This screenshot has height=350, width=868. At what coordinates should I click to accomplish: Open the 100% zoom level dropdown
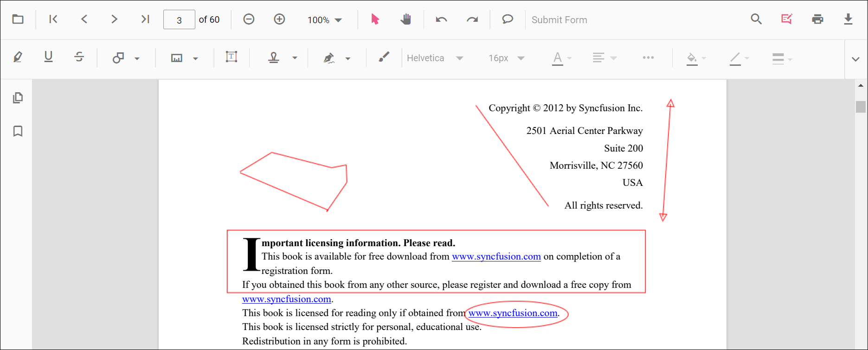click(325, 20)
